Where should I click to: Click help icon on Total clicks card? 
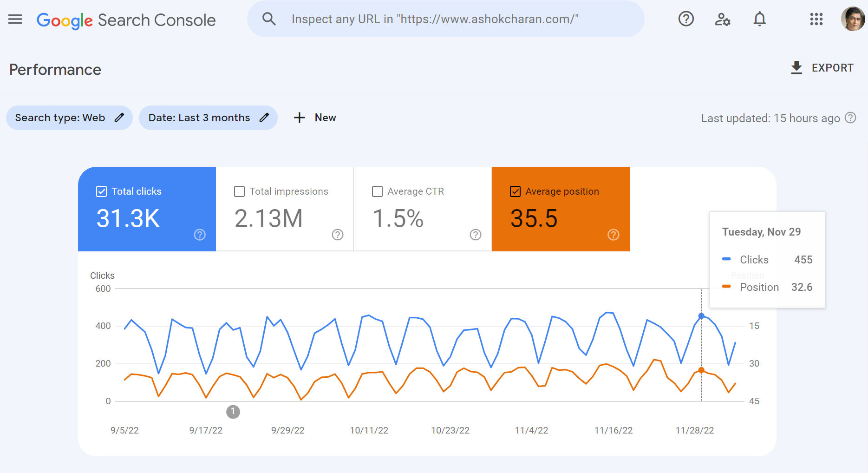click(x=200, y=235)
